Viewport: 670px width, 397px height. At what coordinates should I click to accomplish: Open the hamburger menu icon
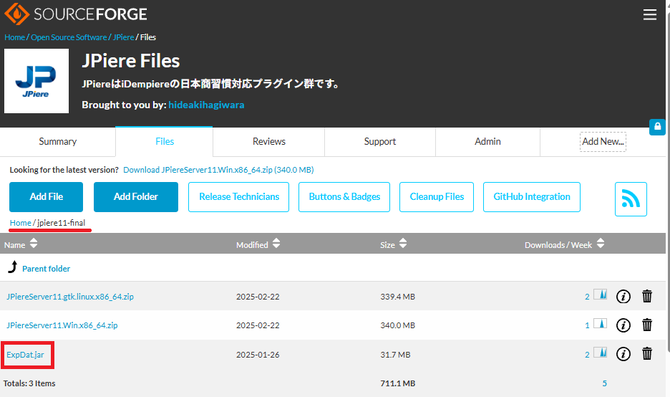coord(649,15)
